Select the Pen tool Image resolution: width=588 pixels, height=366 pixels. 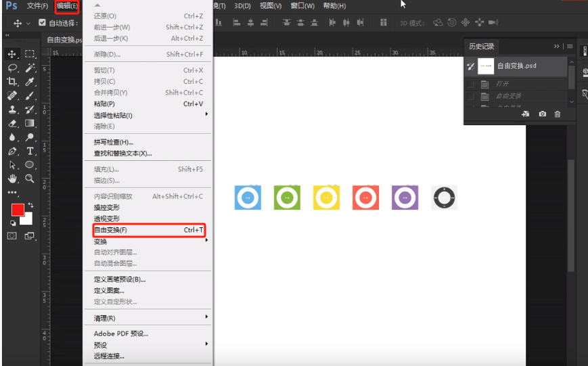coord(12,151)
